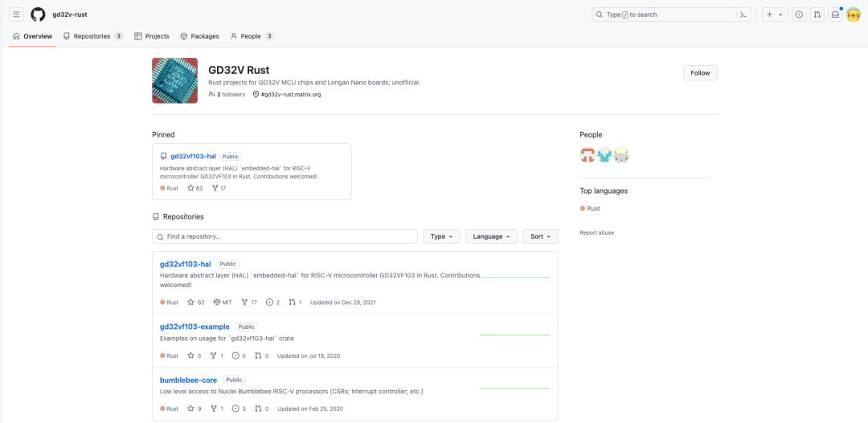This screenshot has height=423, width=868.
Task: Open the command palette icon
Action: 743,15
